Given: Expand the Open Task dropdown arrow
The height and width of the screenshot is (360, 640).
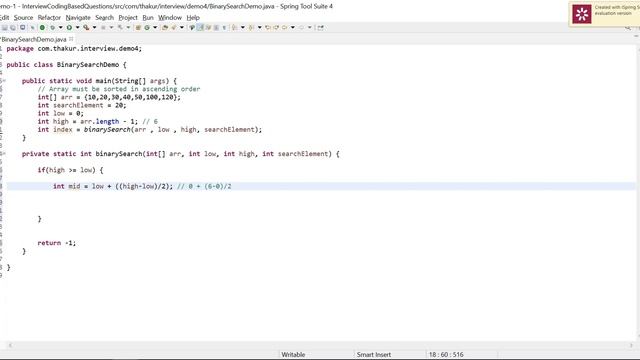Looking at the screenshot, I should pyautogui.click(x=182, y=27).
